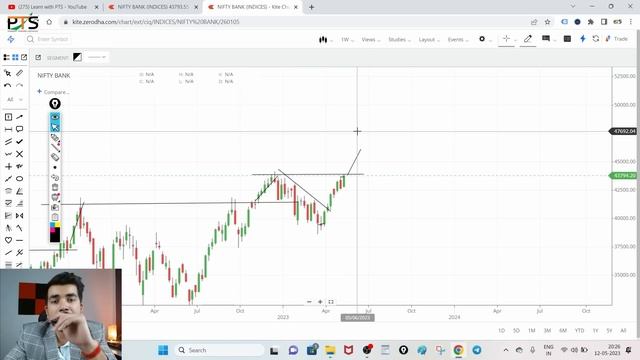The height and width of the screenshot is (360, 640).
Task: Click the Windows taskbar Search box
Action: pyautogui.click(x=220, y=350)
